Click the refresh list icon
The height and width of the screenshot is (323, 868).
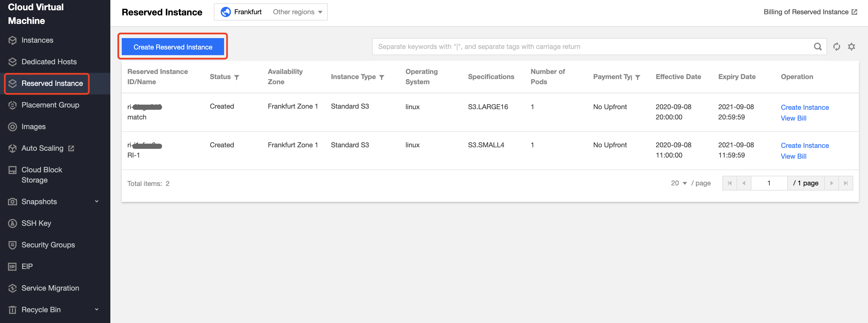[x=836, y=47]
